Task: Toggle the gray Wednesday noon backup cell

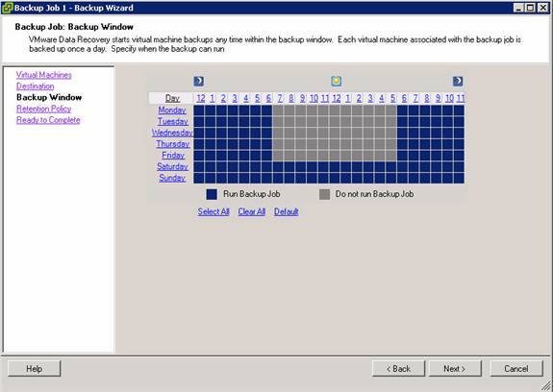Action: [x=335, y=134]
